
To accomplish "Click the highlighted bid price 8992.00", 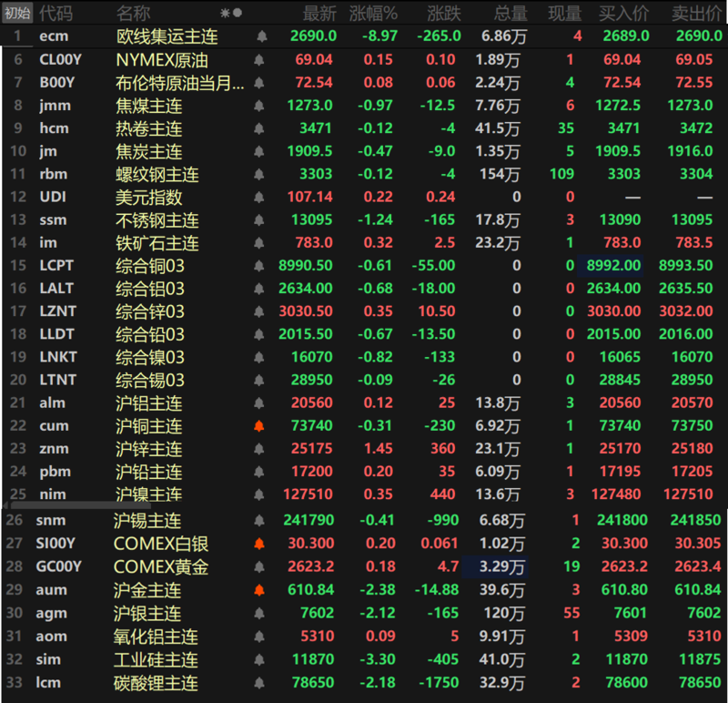I will (x=613, y=265).
